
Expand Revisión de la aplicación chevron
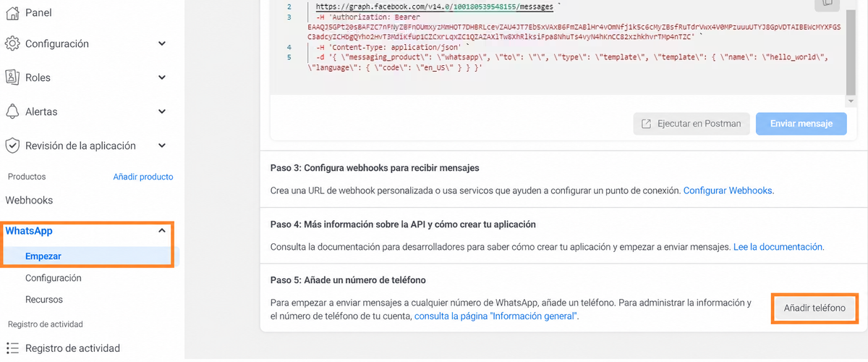point(162,146)
